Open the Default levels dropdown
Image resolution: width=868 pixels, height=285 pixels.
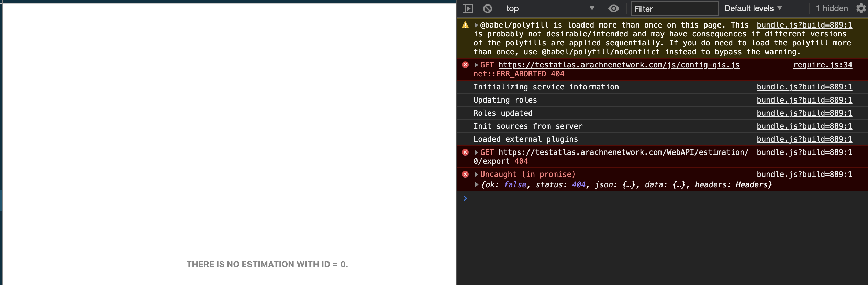pos(753,8)
